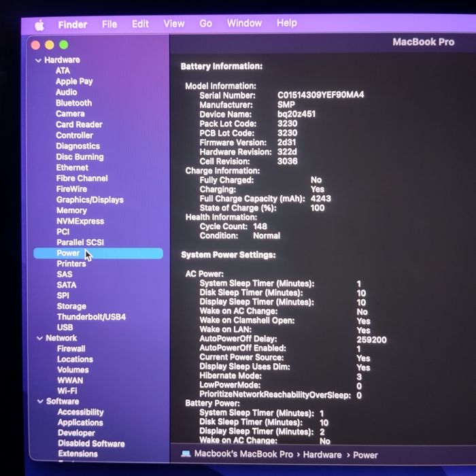Select Memory in the sidebar
This screenshot has height=476, width=476.
71,210
